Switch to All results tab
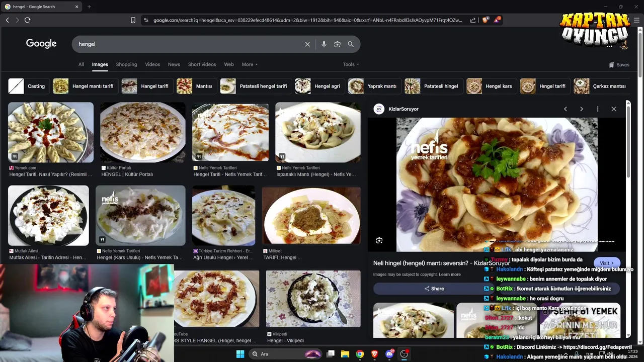This screenshot has width=644, height=362. point(81,64)
